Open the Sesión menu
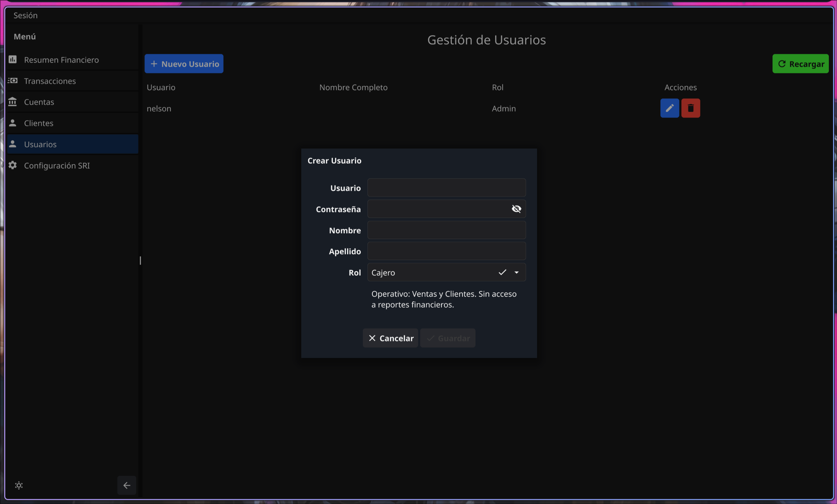 click(26, 15)
